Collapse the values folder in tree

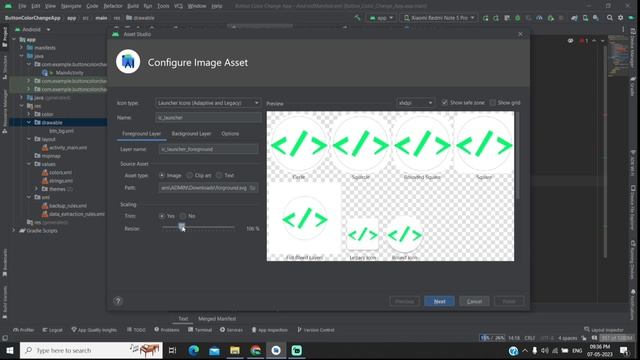pos(29,164)
